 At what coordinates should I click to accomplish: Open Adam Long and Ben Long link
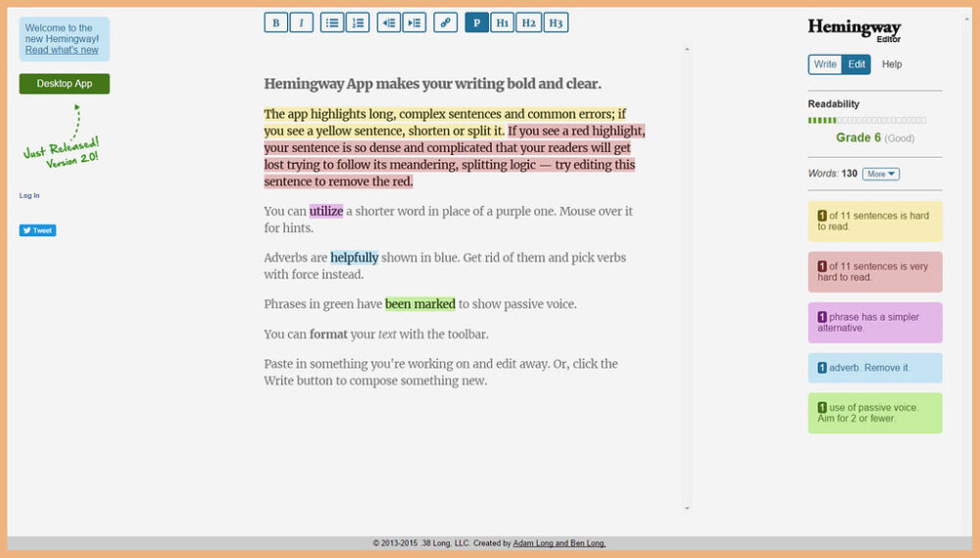coord(560,543)
